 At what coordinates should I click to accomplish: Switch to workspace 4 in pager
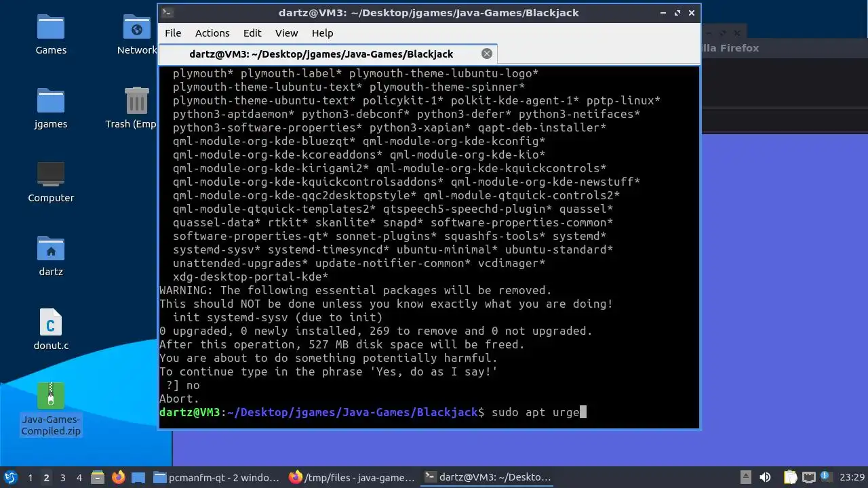(x=79, y=477)
